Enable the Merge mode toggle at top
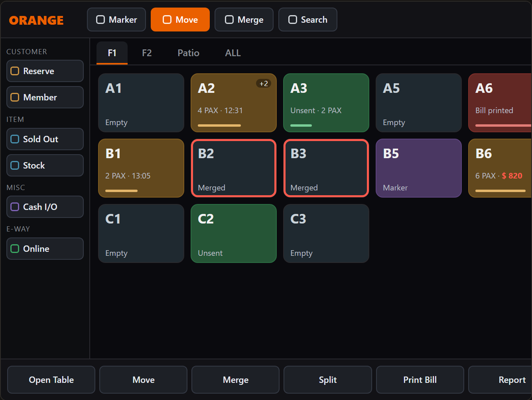 (x=244, y=20)
